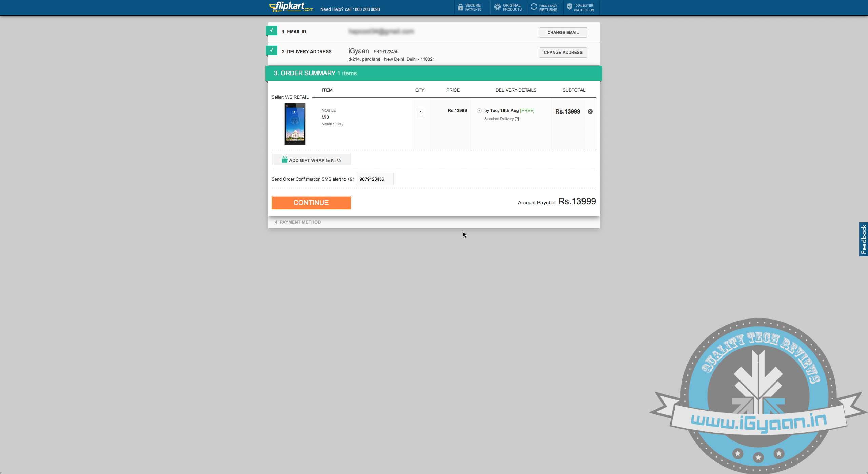The image size is (868, 474).
Task: Open the Order Summary section header
Action: [x=315, y=73]
